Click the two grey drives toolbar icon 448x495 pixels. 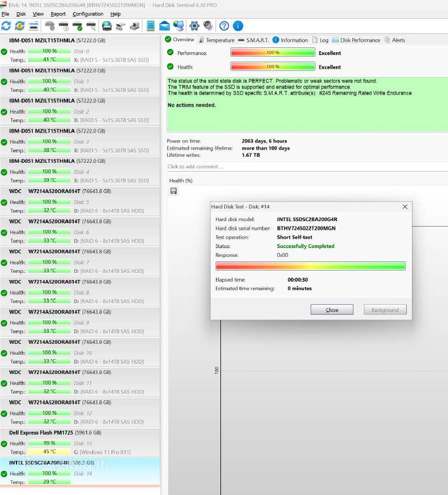(x=121, y=26)
